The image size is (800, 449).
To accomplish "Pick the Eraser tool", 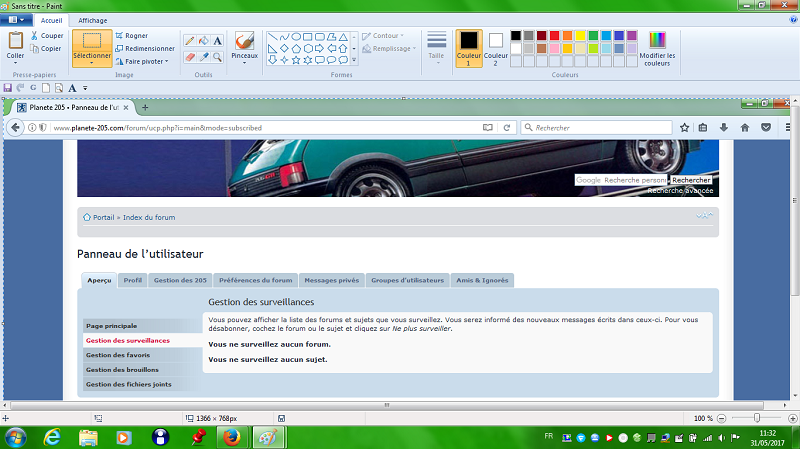I will [x=190, y=57].
